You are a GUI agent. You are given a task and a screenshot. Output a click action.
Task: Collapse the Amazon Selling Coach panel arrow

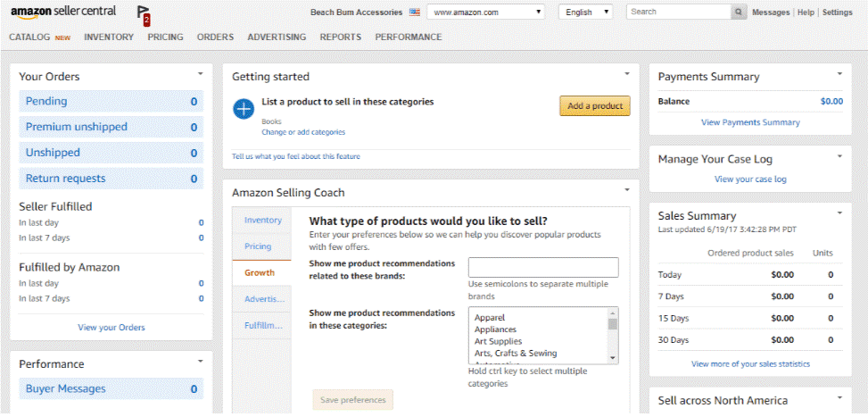pyautogui.click(x=627, y=190)
